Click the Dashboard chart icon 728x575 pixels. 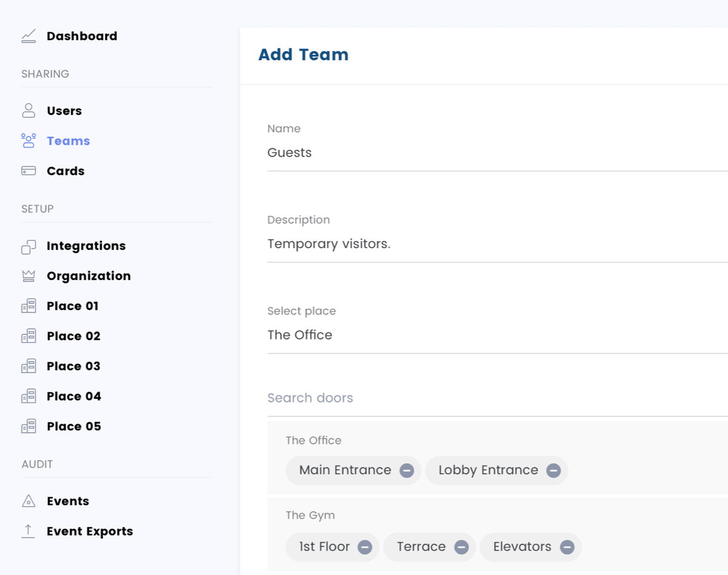tap(29, 36)
